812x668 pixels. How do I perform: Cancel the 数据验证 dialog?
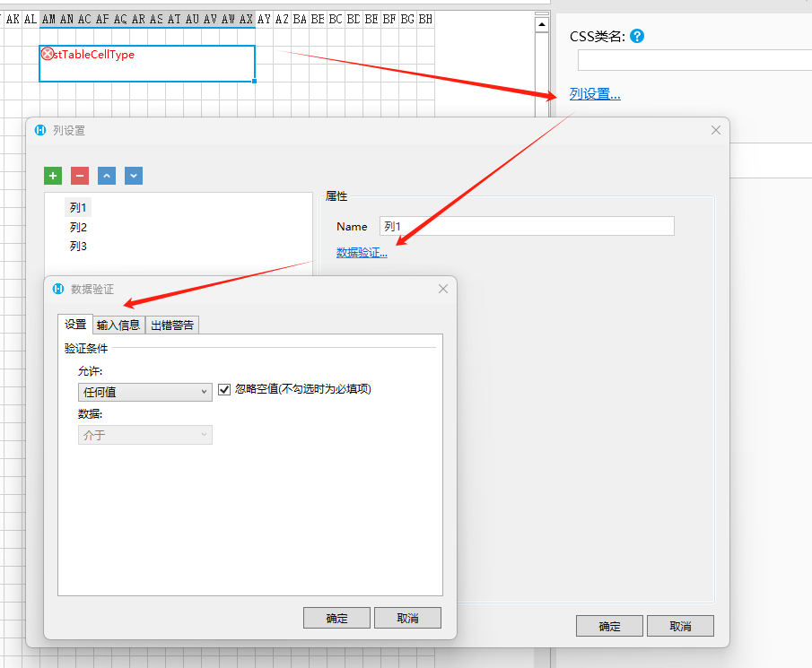pyautogui.click(x=407, y=618)
